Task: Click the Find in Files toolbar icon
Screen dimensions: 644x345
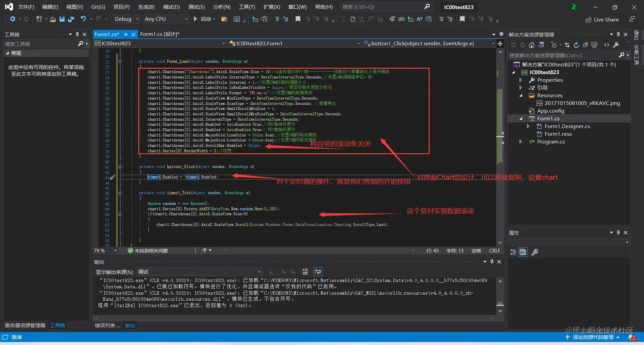Action: tap(224, 19)
